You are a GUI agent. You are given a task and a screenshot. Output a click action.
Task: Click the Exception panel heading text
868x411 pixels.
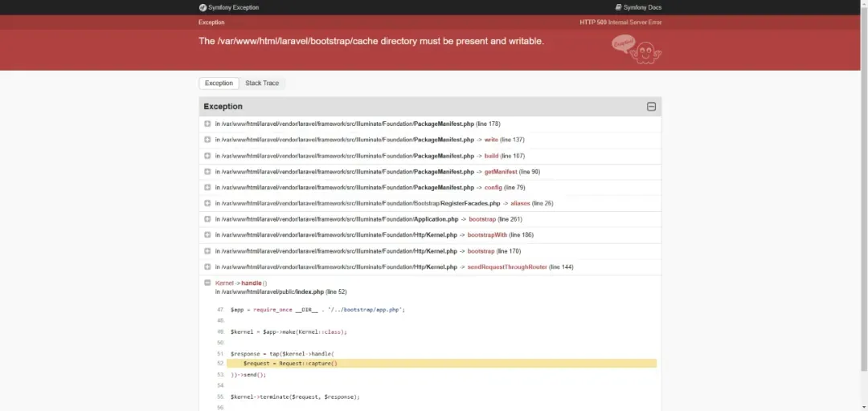coord(223,107)
